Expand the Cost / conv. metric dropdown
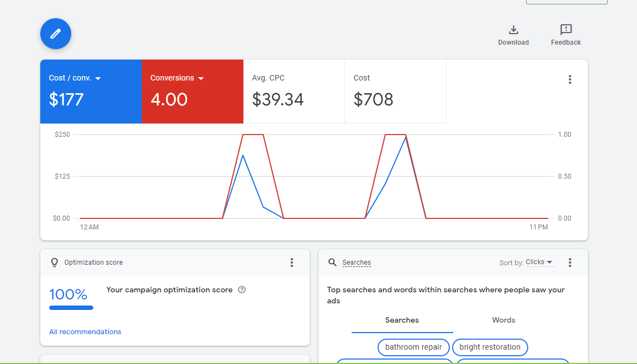This screenshot has height=364, width=637. click(x=98, y=78)
